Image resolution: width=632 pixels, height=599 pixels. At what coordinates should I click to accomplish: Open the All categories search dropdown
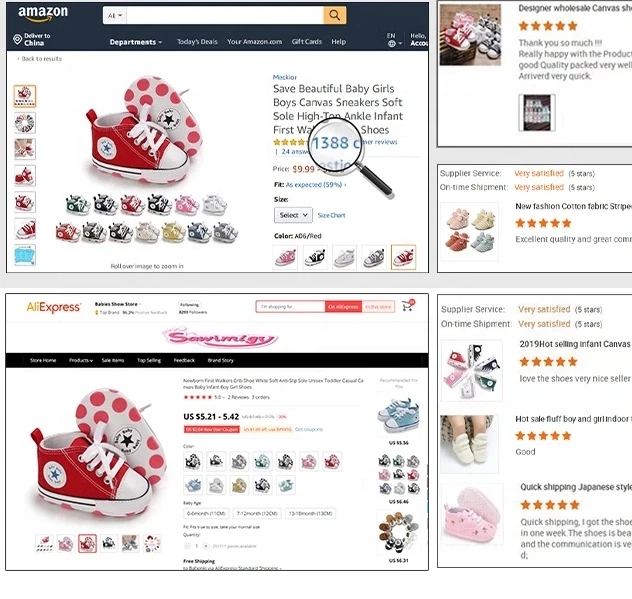pyautogui.click(x=114, y=15)
